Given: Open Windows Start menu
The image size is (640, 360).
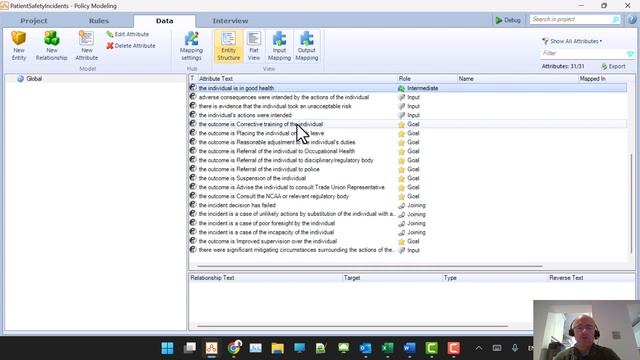Looking at the screenshot, I should coord(167,348).
